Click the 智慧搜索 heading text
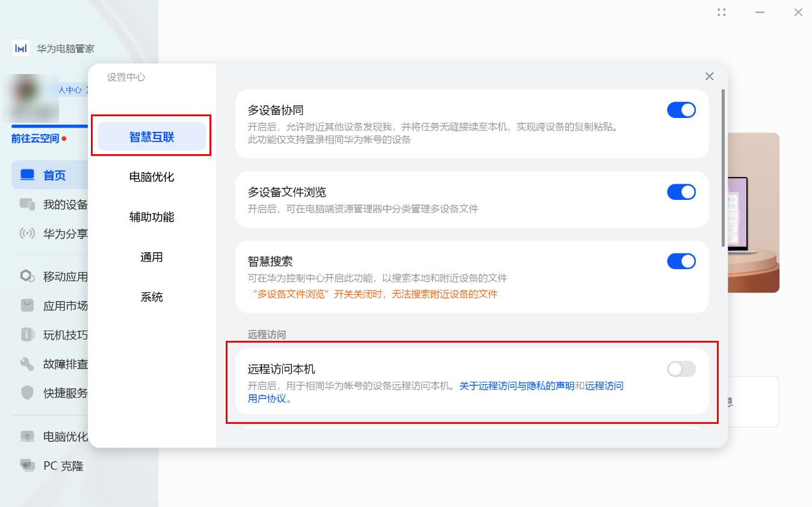 click(x=270, y=261)
